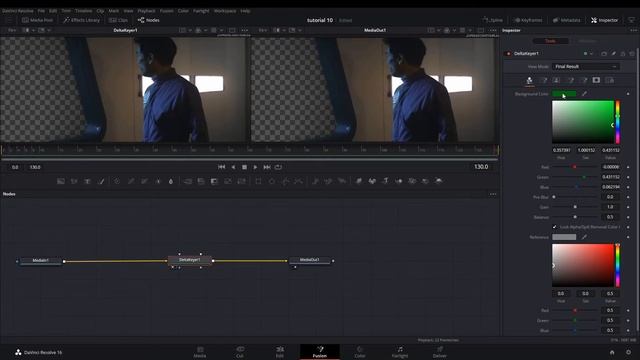
Task: Add a Polygon mask from toolbar
Action: pyautogui.click(x=285, y=181)
